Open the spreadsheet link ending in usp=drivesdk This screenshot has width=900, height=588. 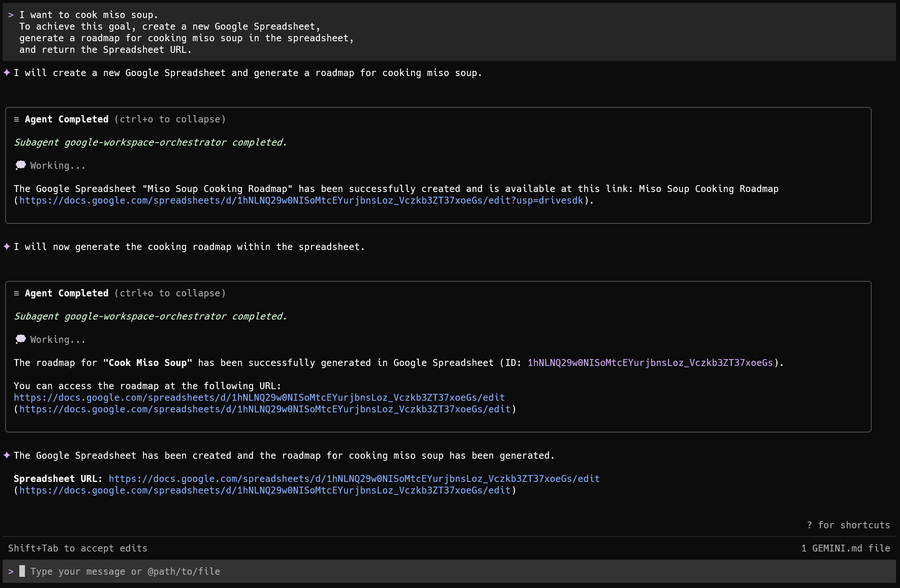point(301,201)
